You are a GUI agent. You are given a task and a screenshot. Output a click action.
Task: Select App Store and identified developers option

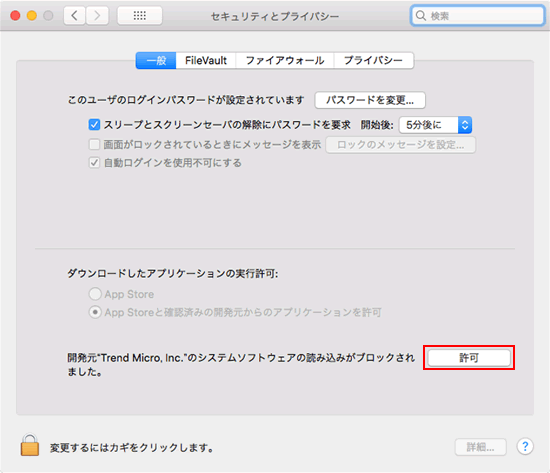95,312
